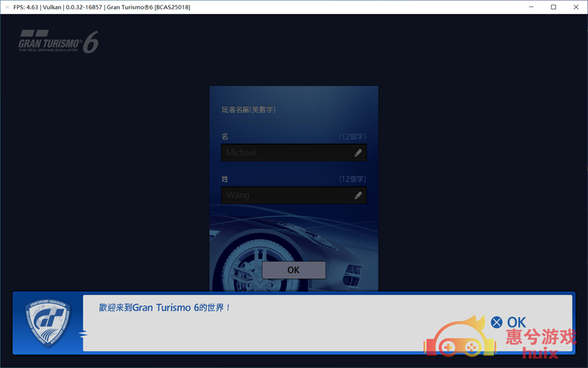Click the cross button icon beside OK
The width and height of the screenshot is (588, 368).
[x=497, y=322]
